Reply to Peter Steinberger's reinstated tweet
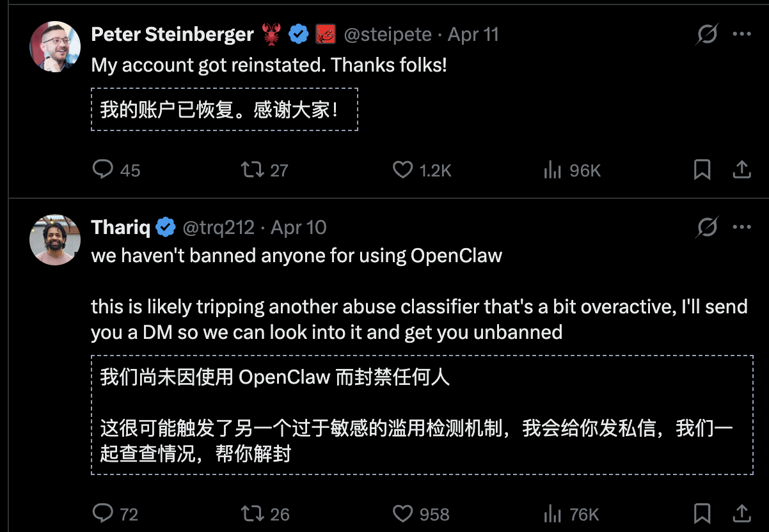This screenshot has width=769, height=532. pos(103,169)
